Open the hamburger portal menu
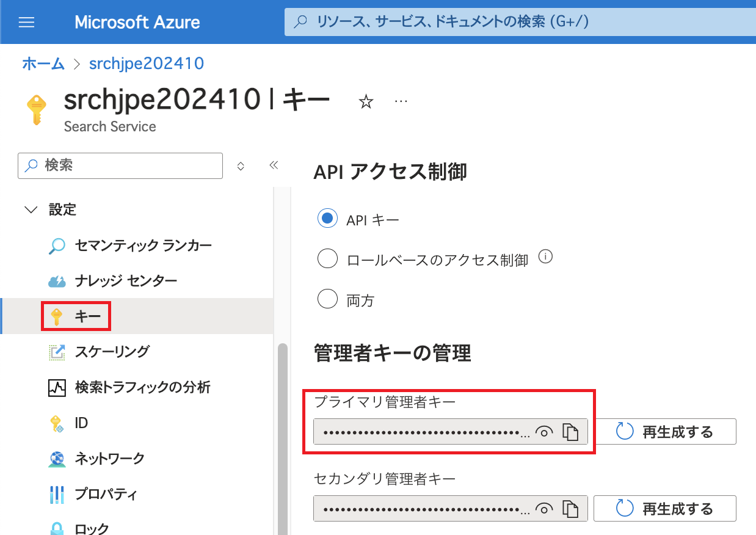The width and height of the screenshot is (756, 535). click(x=27, y=23)
